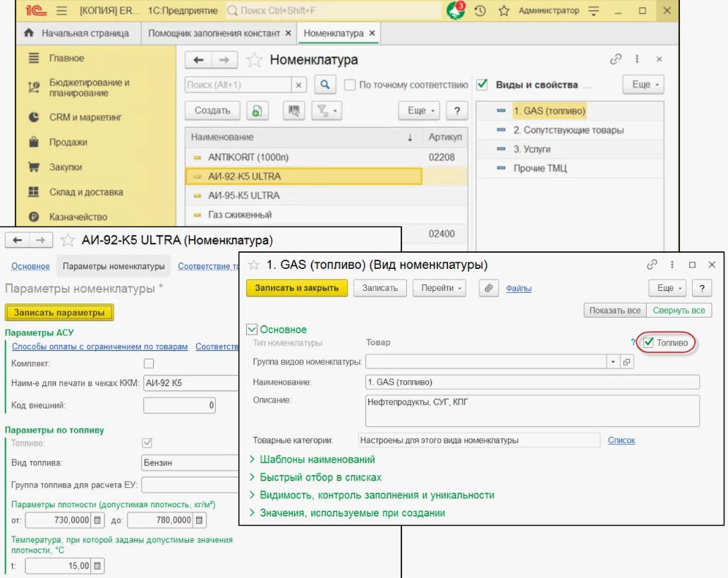This screenshot has height=578, width=728.
Task: Toggle Топливо checkbox under Параметры по топливу
Action: click(x=147, y=442)
